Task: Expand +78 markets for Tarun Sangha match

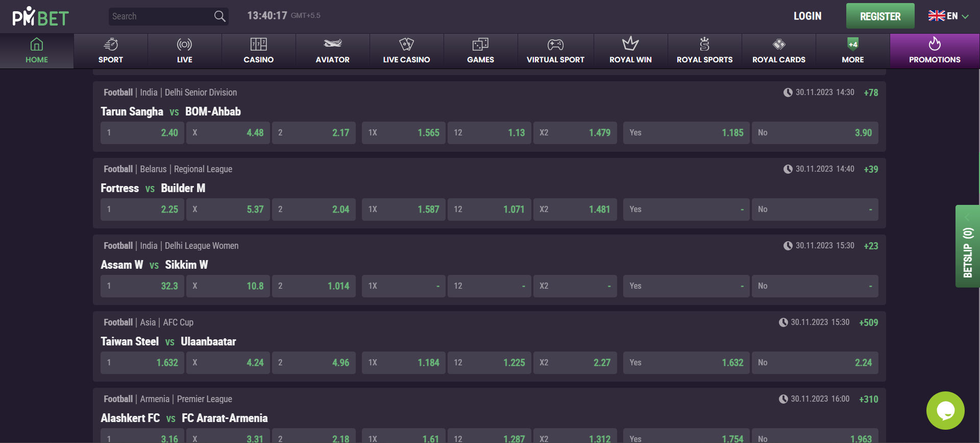Action: [871, 92]
